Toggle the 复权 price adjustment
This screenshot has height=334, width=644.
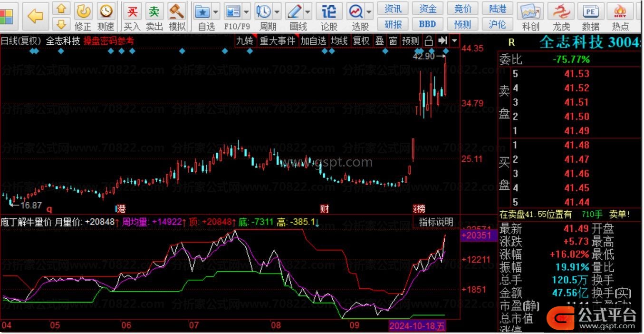pos(361,41)
